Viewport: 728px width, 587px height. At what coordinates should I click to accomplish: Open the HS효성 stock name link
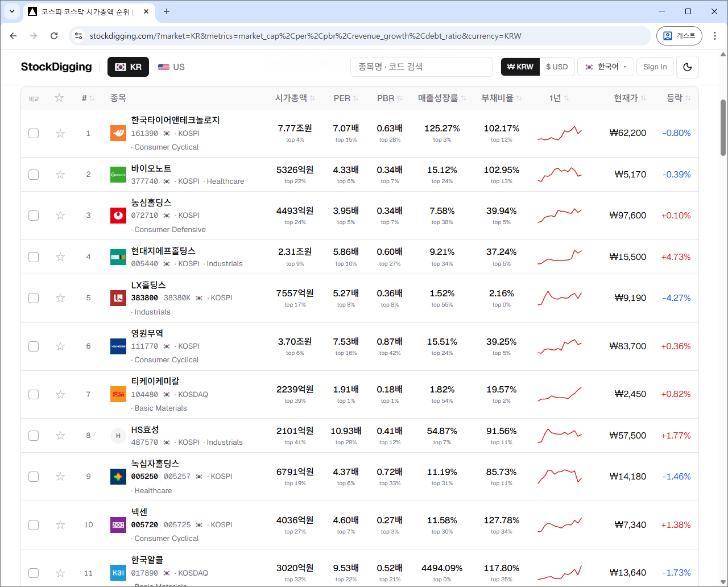[x=145, y=429]
